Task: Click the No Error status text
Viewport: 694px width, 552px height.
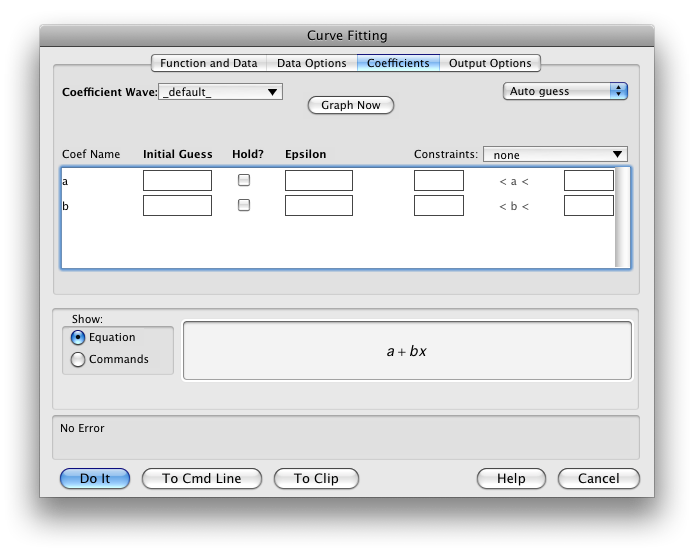Action: (x=82, y=428)
